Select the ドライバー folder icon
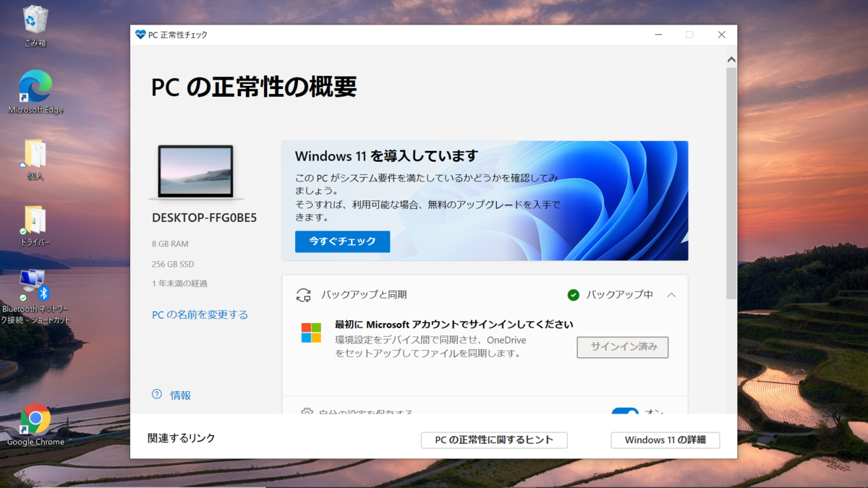The height and width of the screenshot is (488, 868). pyautogui.click(x=35, y=226)
